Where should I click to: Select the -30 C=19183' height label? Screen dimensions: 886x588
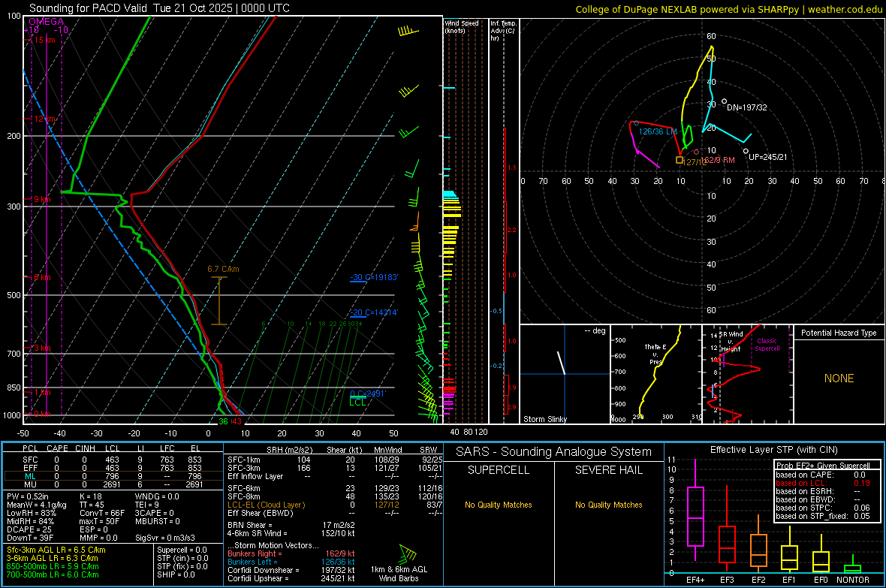click(374, 277)
